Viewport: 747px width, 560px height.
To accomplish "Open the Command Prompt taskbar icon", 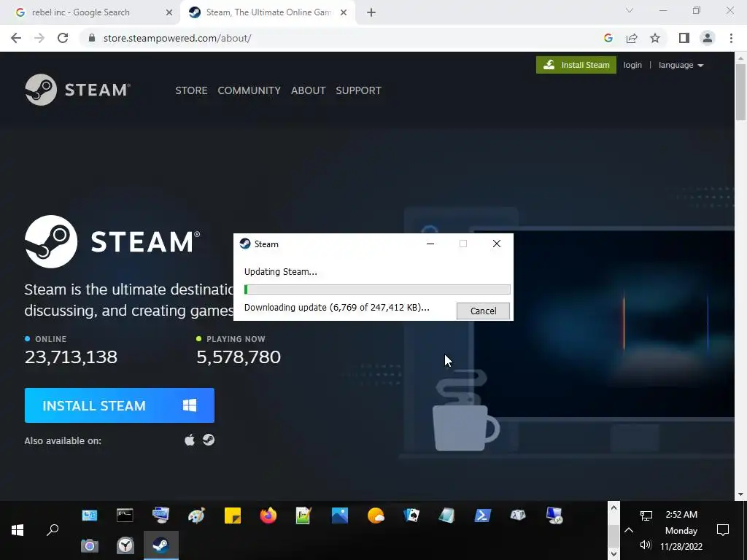I will pos(125,516).
